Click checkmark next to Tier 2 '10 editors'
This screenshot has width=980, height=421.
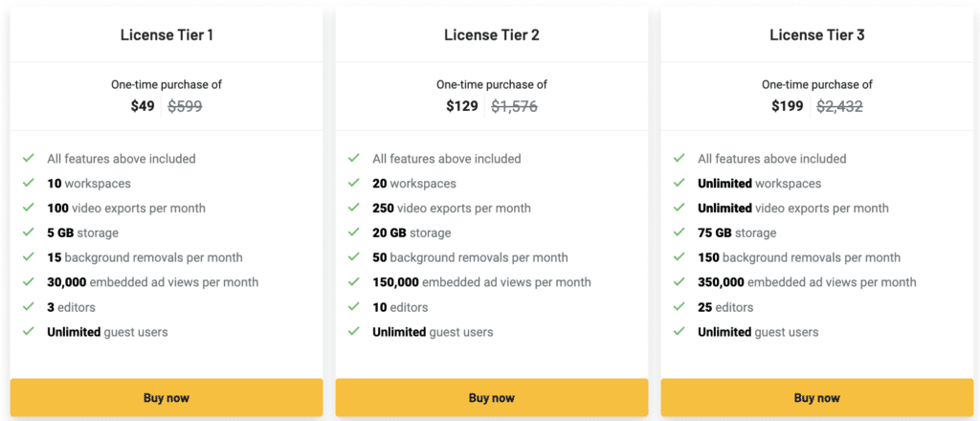point(354,307)
